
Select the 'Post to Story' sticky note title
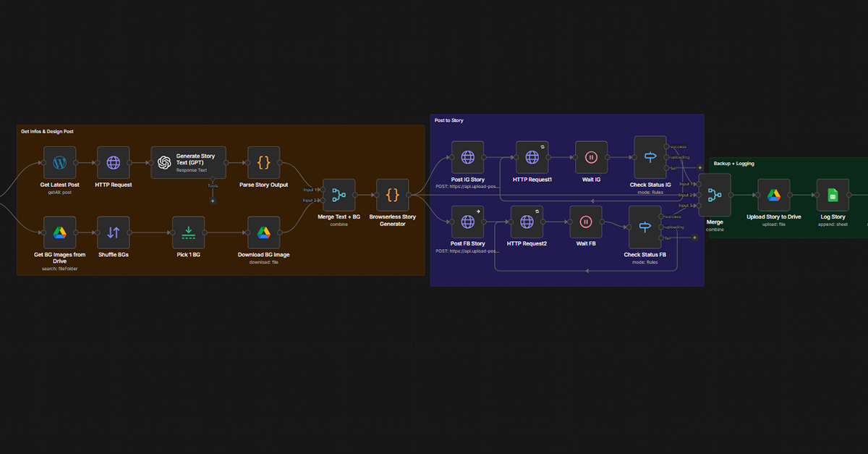tap(449, 120)
